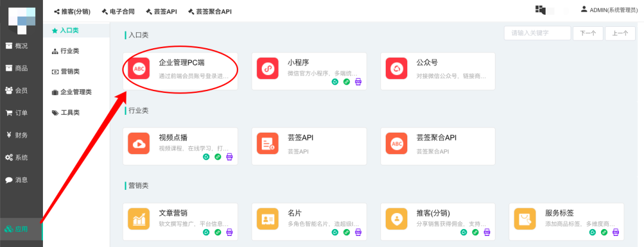
Task: Click the 下一个 button
Action: (x=588, y=33)
